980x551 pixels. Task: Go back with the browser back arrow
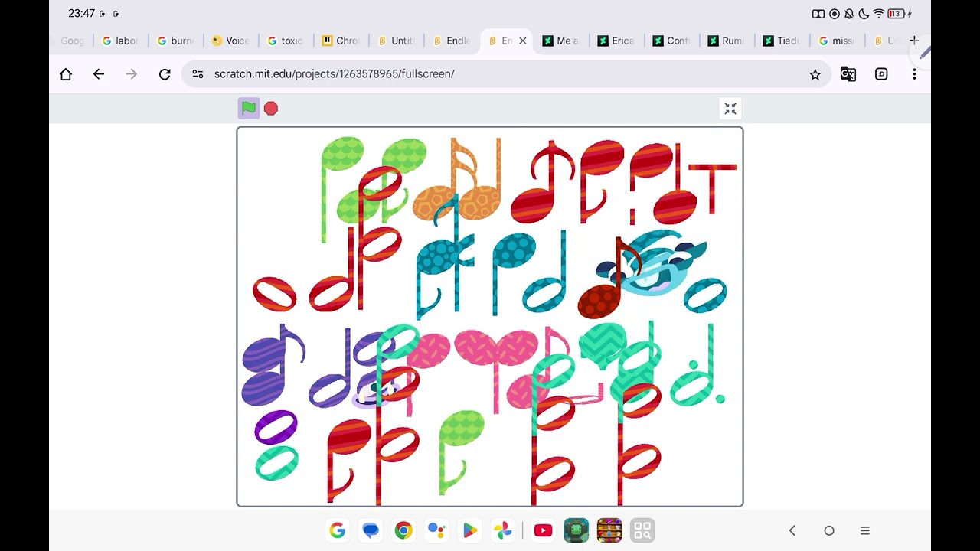click(x=99, y=74)
